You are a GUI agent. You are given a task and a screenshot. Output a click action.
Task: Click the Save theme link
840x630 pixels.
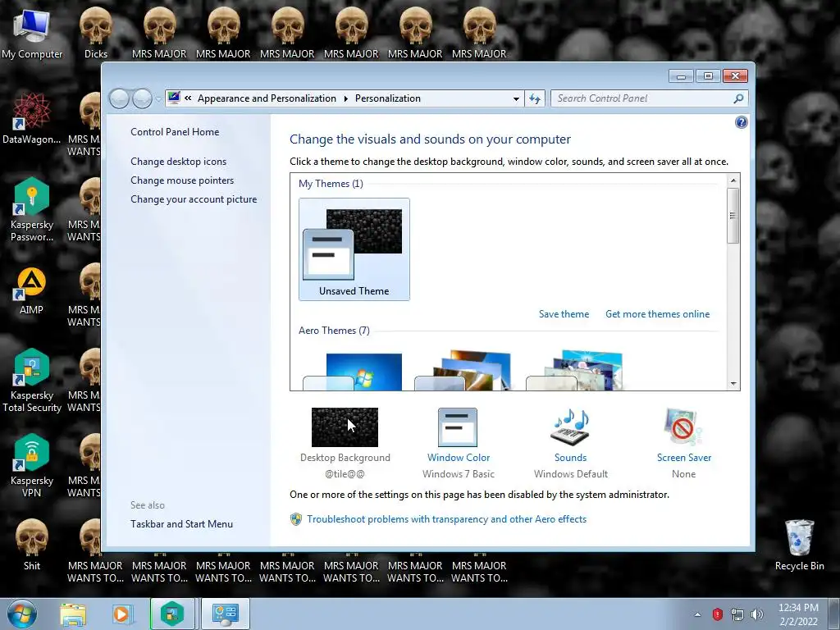564,314
